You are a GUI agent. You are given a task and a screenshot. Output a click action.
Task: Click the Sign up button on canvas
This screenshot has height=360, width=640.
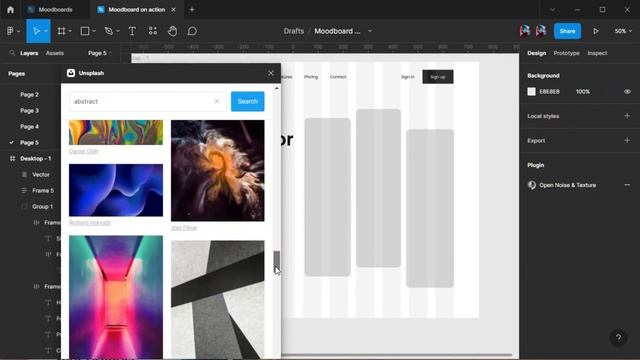click(x=438, y=77)
